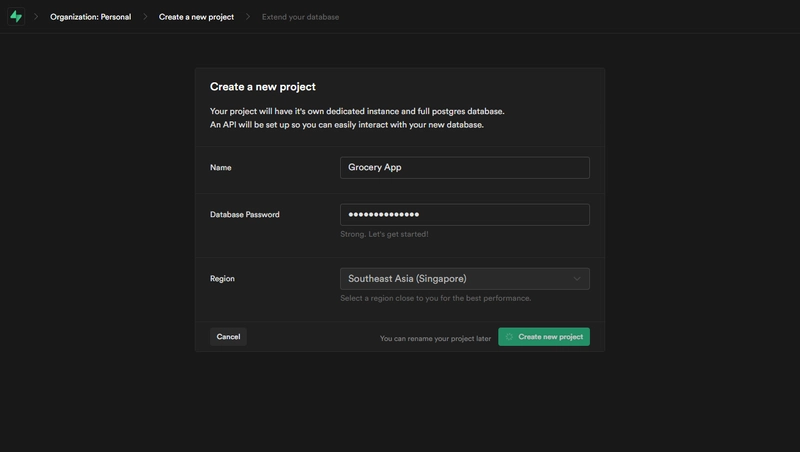The image size is (800, 452).
Task: Click into the Database Password field
Action: pos(465,214)
